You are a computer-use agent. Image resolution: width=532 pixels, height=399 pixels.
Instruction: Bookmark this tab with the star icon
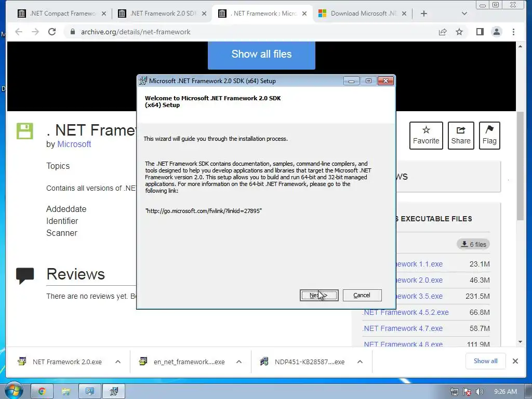coord(459,32)
